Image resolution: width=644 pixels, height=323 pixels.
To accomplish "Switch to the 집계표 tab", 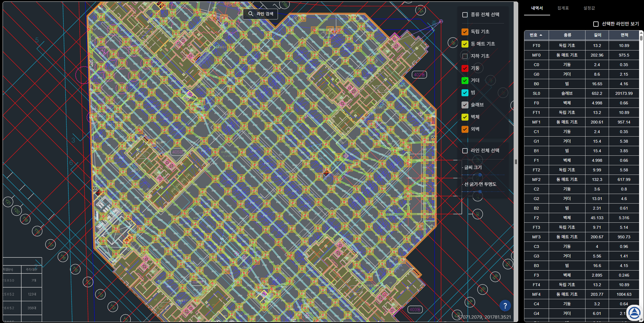I will click(x=563, y=8).
